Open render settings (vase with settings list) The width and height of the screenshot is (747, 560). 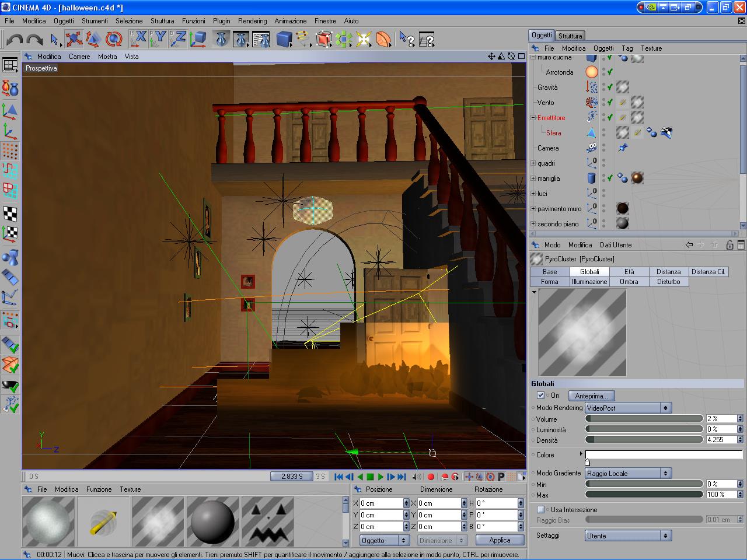(x=261, y=39)
